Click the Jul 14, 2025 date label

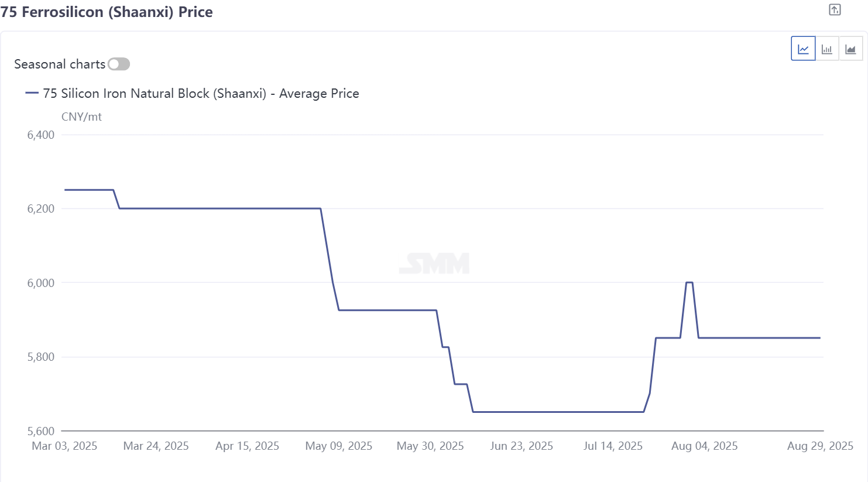point(613,446)
